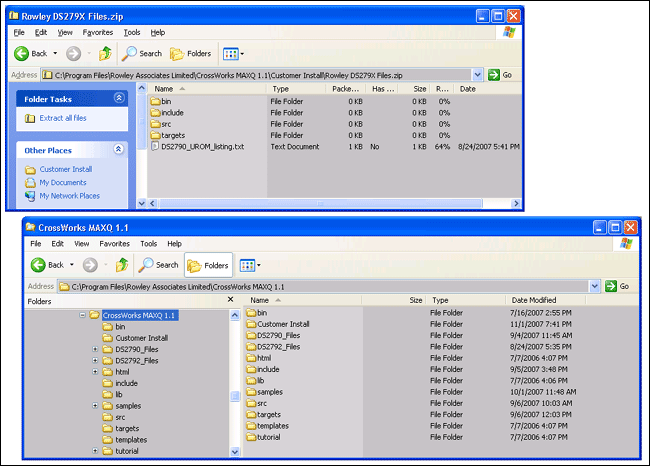Toggle Folders pane in the zip window
650x466 pixels.
coord(191,53)
